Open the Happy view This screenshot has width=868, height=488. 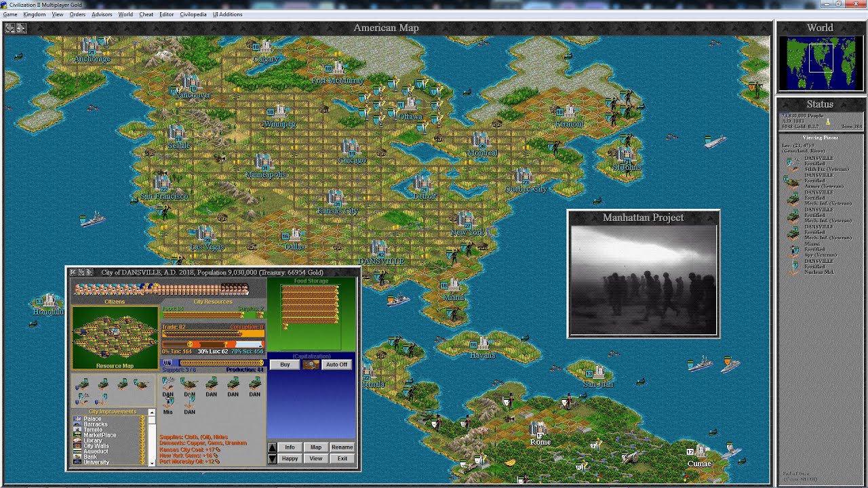290,459
